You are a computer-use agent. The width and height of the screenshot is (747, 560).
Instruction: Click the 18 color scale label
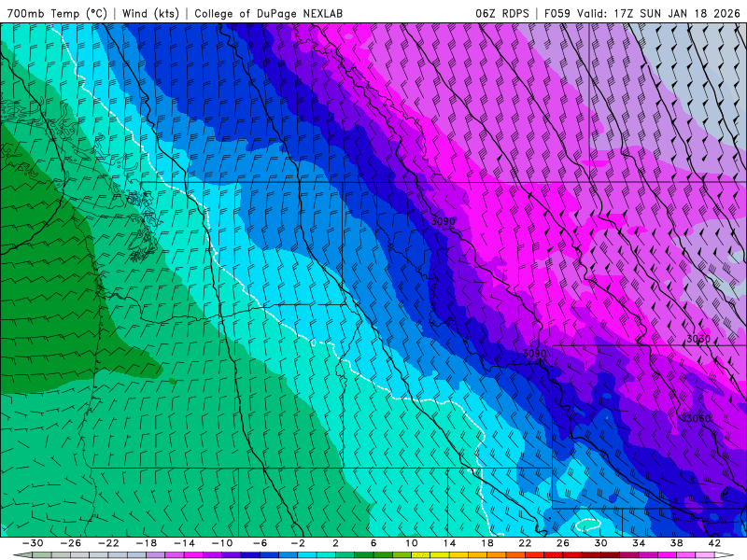coord(486,543)
